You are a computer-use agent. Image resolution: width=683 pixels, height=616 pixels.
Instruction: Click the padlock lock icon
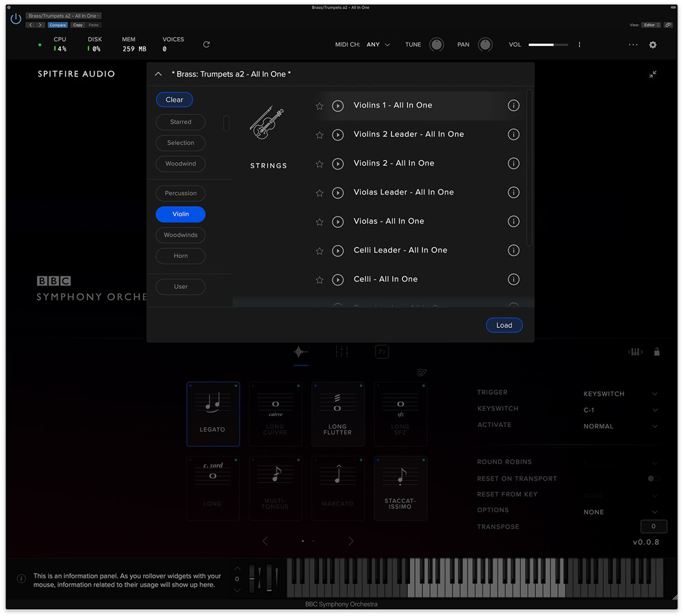[x=657, y=352]
